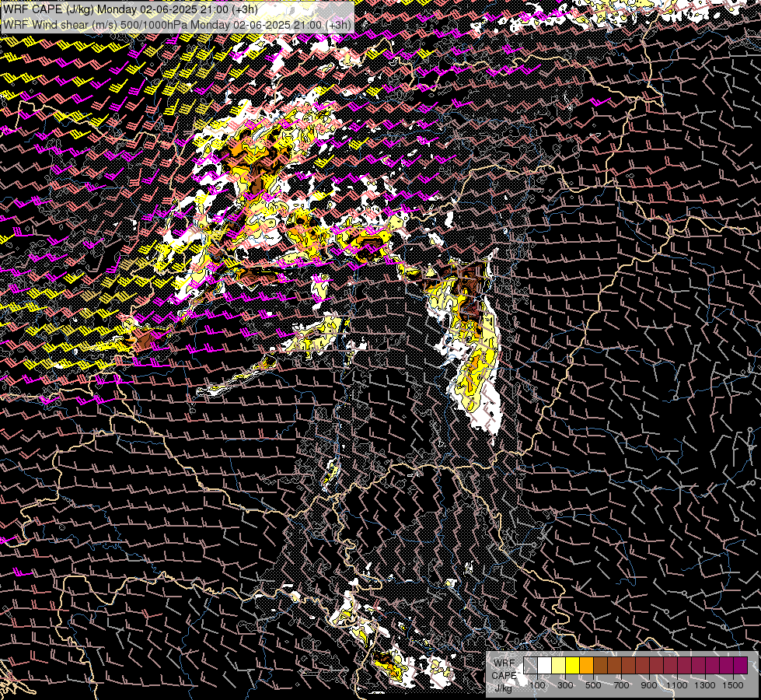This screenshot has width=761, height=700.
Task: Click the WRF Wind shear 500/1000hPa title line
Action: coord(178,24)
